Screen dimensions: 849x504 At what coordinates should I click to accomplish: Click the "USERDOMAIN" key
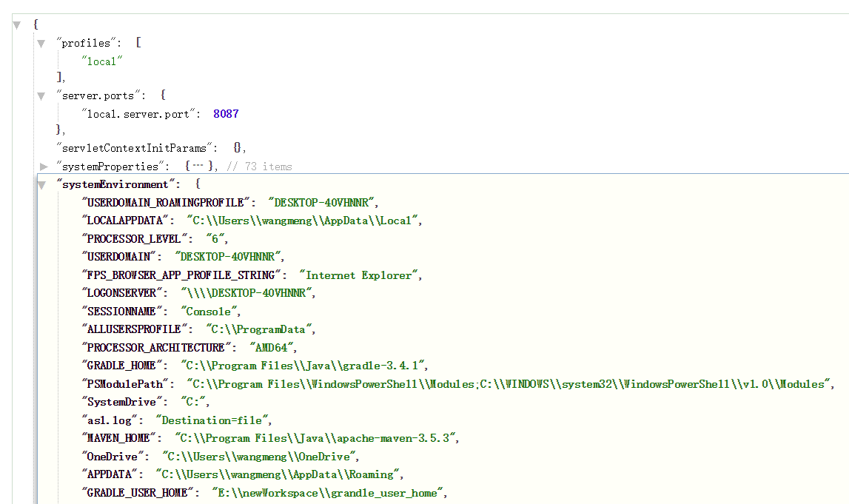(118, 257)
